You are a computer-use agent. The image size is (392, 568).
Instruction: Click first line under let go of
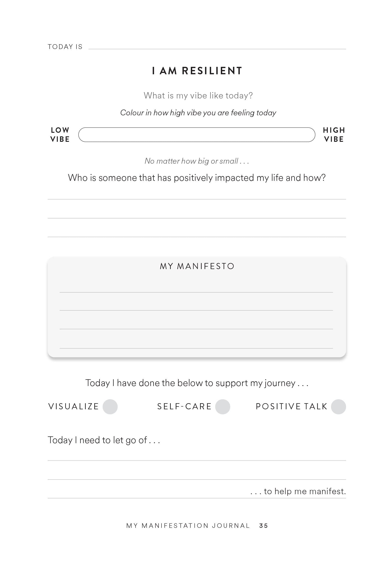click(197, 456)
